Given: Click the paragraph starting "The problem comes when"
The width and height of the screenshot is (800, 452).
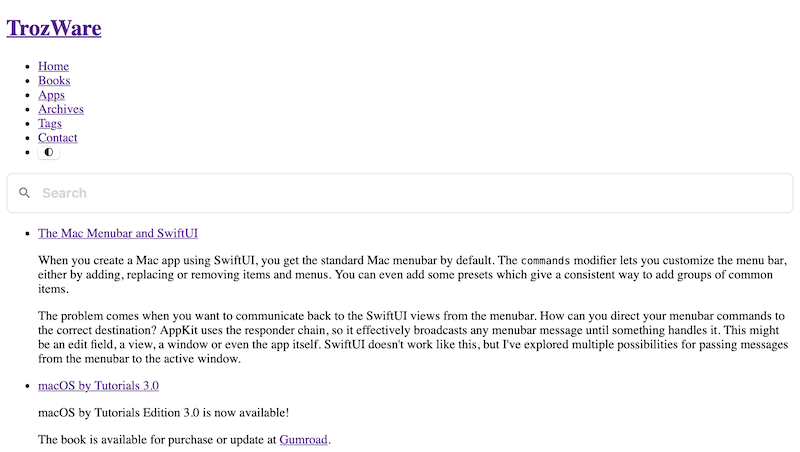Looking at the screenshot, I should point(400,329).
